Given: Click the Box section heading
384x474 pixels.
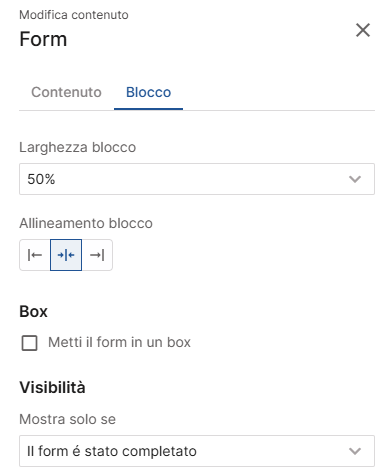Looking at the screenshot, I should pyautogui.click(x=33, y=312).
